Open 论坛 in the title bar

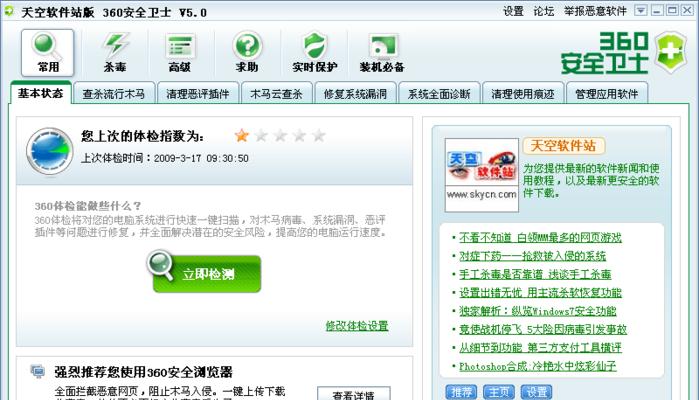pos(543,11)
